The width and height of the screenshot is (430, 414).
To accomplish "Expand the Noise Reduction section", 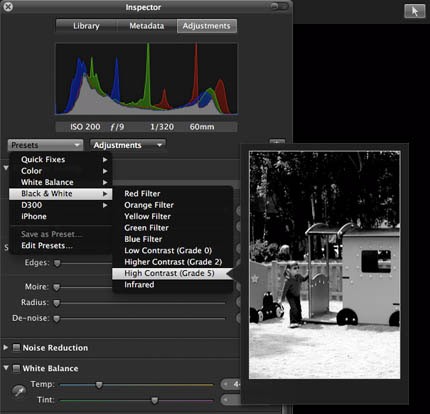I will pos(6,347).
